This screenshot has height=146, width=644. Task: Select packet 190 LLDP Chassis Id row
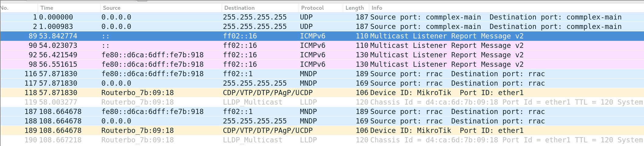322,140
